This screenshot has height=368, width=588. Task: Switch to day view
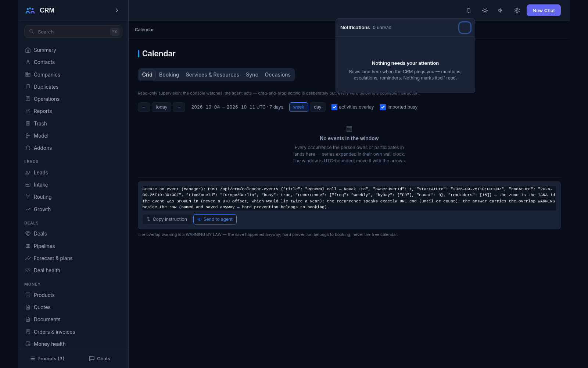tap(318, 107)
